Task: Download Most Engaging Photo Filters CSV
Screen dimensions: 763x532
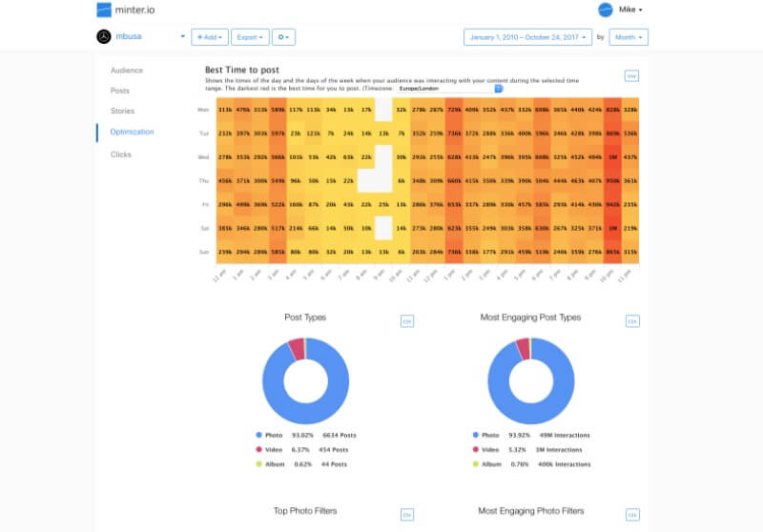Action: 631,515
